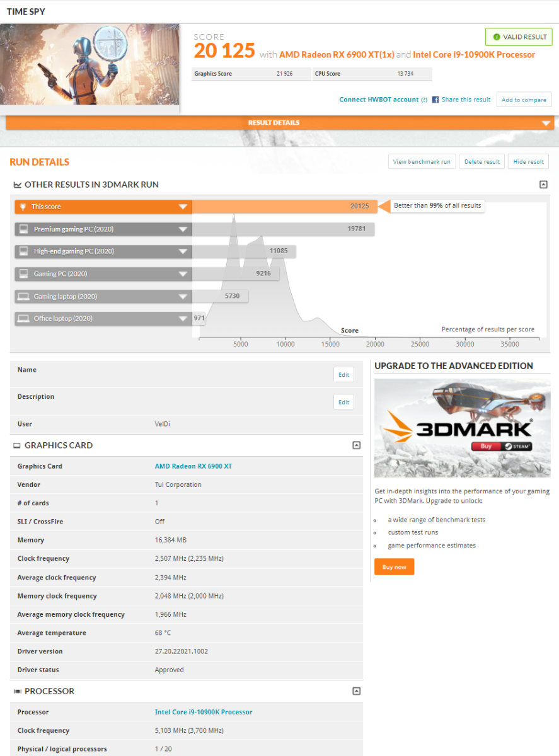Open Office laptop (2020) dropdown arrow
Screen dimensions: 559x756
coord(183,319)
